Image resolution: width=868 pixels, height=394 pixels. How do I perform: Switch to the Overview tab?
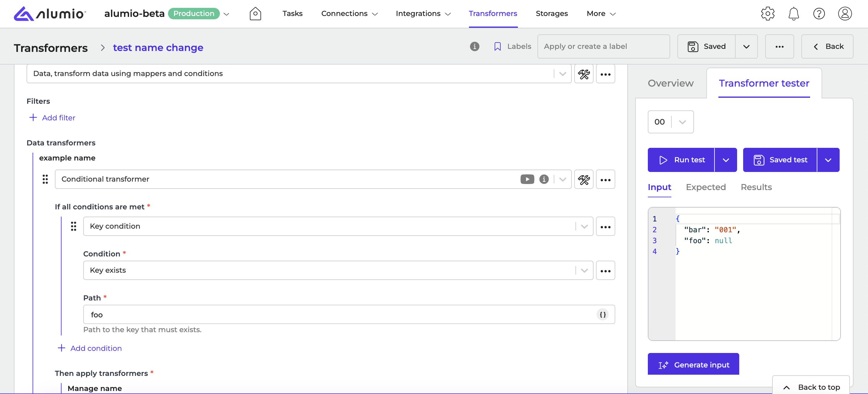click(670, 83)
